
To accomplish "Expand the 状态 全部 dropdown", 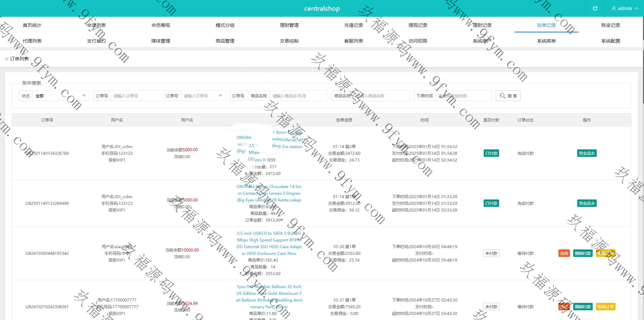I will click(x=60, y=96).
